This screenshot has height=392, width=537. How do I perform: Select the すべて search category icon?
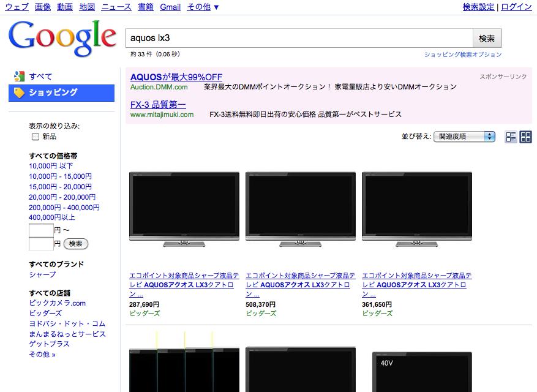[19, 77]
